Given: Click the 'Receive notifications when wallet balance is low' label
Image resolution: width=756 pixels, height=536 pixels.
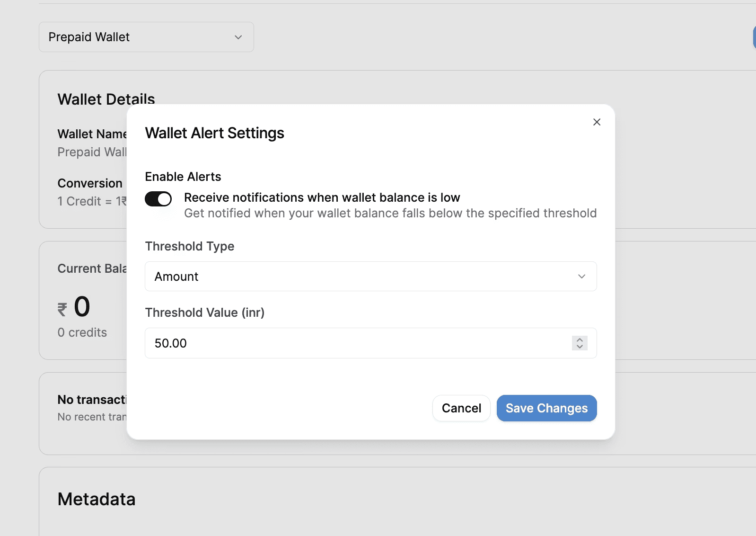Looking at the screenshot, I should [322, 197].
